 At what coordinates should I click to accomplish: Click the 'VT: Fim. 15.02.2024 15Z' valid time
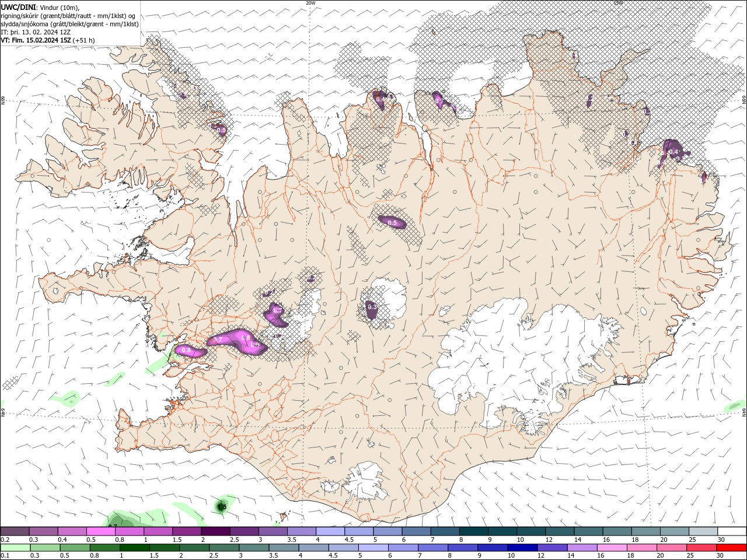coord(36,40)
